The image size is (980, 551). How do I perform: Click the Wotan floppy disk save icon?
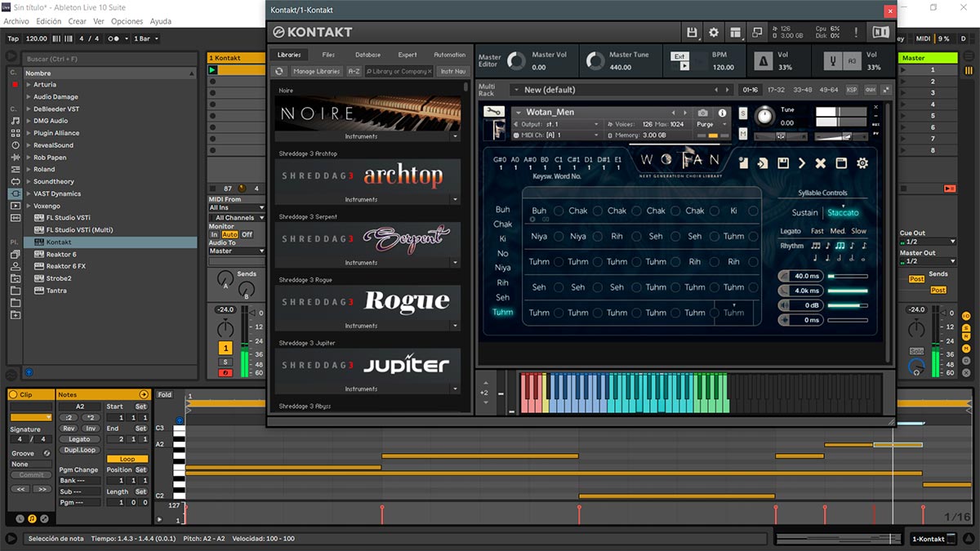pyautogui.click(x=782, y=163)
